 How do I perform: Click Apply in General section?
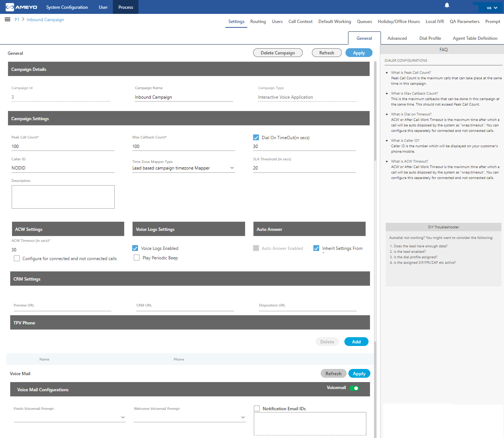click(x=359, y=53)
